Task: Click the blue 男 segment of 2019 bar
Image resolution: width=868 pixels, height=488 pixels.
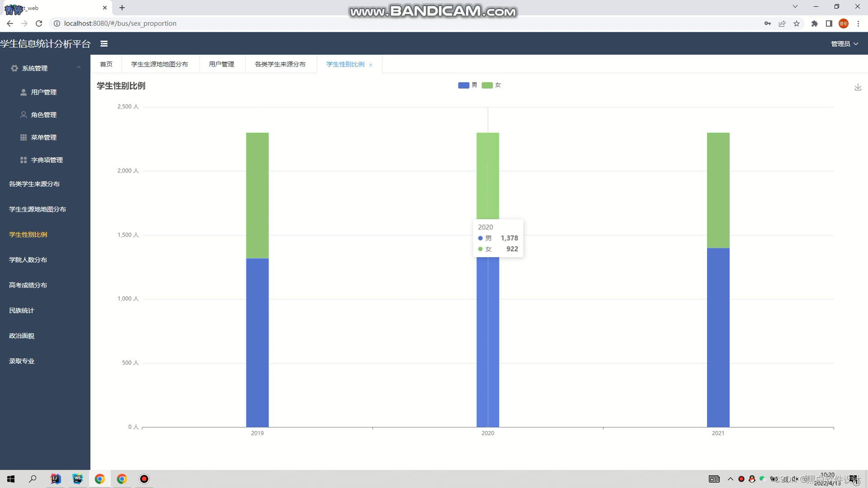Action: (x=257, y=343)
